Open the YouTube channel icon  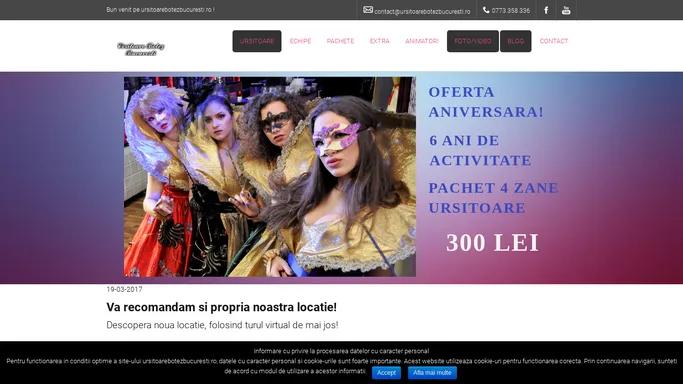pyautogui.click(x=566, y=10)
